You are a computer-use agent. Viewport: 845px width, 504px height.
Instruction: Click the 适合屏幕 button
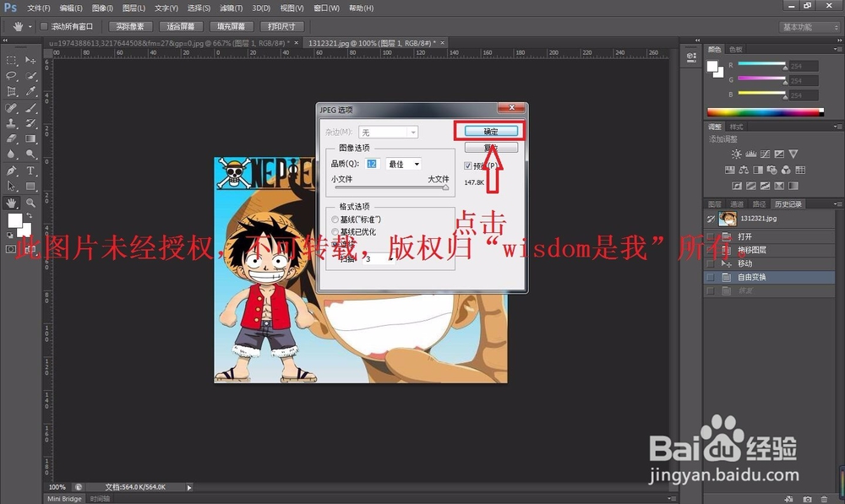click(x=181, y=26)
